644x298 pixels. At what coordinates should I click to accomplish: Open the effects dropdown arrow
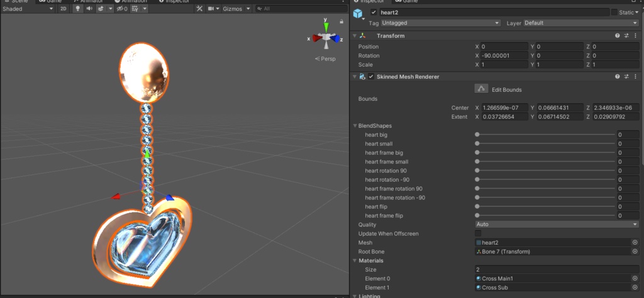(x=111, y=9)
